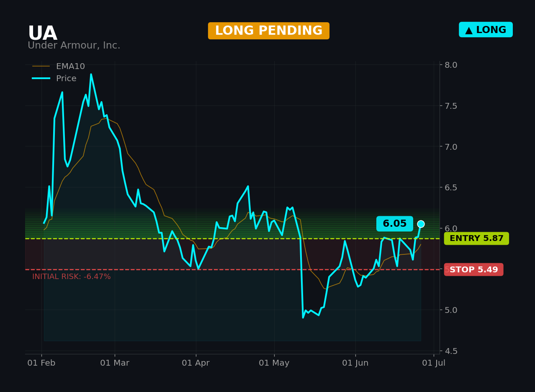Click the Under Armour, Inc. company name
Image resolution: width=535 pixels, height=392 pixels.
(74, 46)
